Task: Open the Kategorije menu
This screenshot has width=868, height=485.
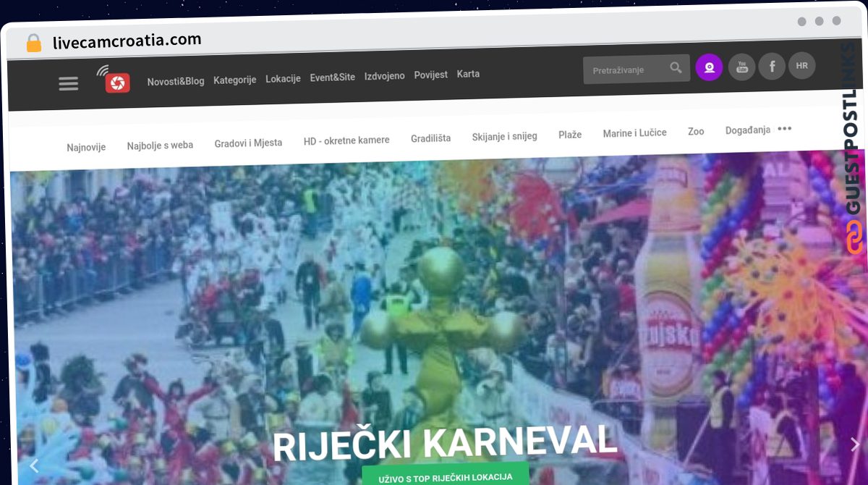Action: click(234, 80)
